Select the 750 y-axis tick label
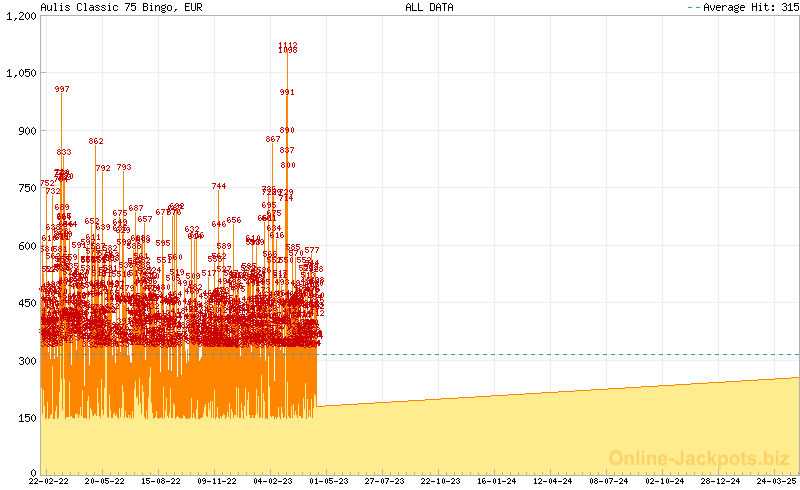 tap(24, 188)
